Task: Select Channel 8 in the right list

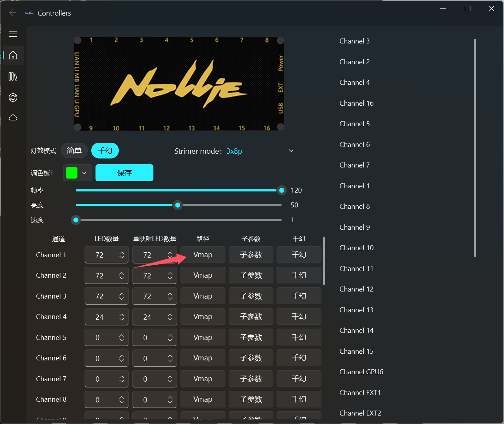Action: click(x=355, y=207)
